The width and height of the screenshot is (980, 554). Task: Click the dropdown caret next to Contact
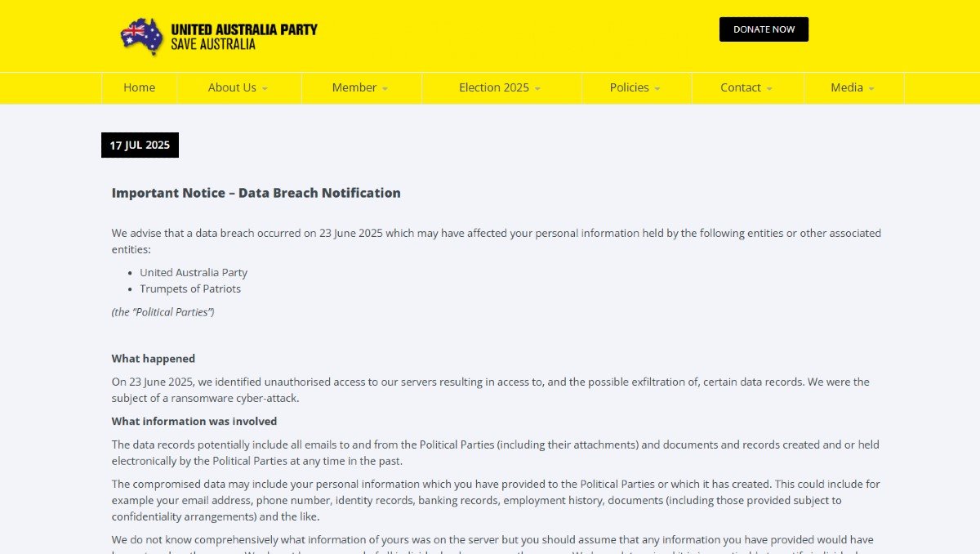pyautogui.click(x=769, y=89)
